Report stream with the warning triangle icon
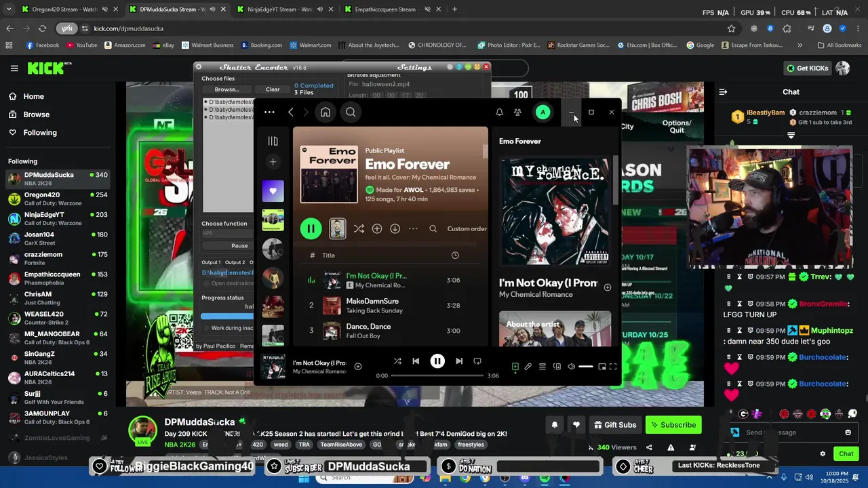868x488 pixels. click(671, 447)
